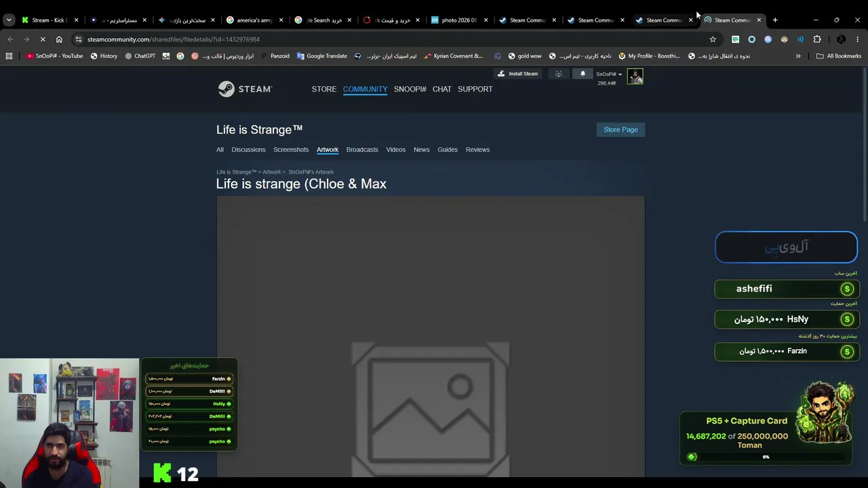Select the Screenshots hub tab
868x488 pixels.
(291, 150)
